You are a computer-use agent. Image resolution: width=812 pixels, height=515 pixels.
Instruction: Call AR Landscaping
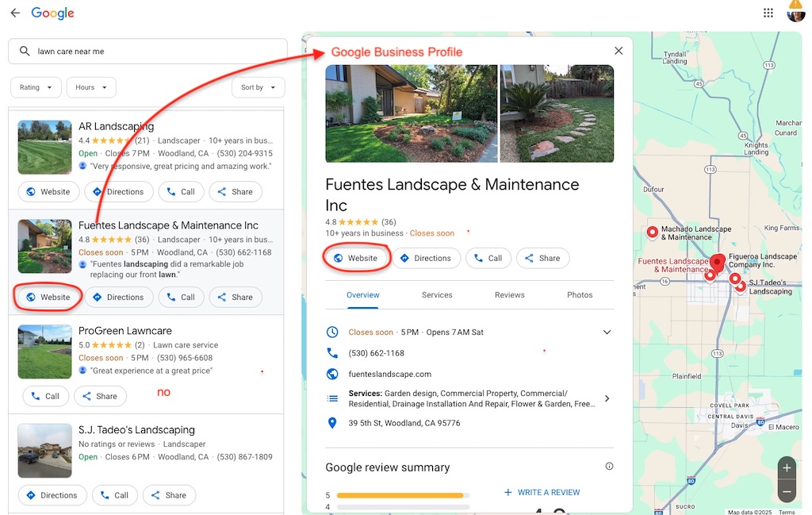[181, 192]
